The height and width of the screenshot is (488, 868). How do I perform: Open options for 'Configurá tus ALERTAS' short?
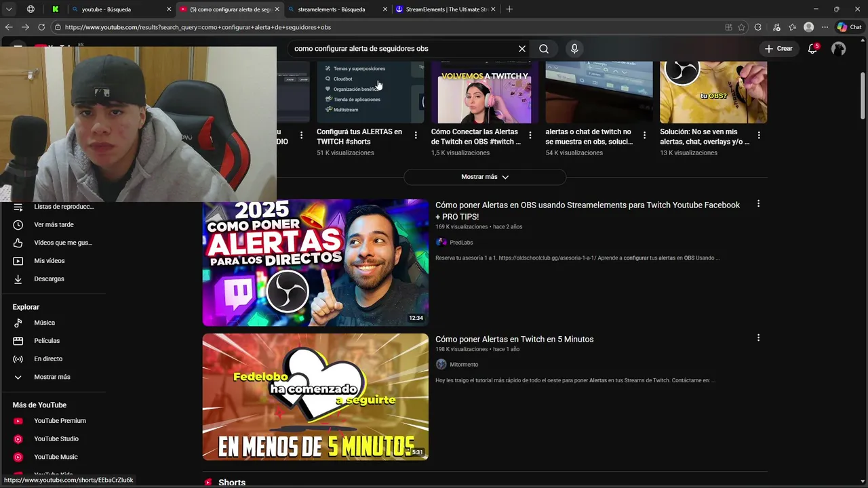416,136
